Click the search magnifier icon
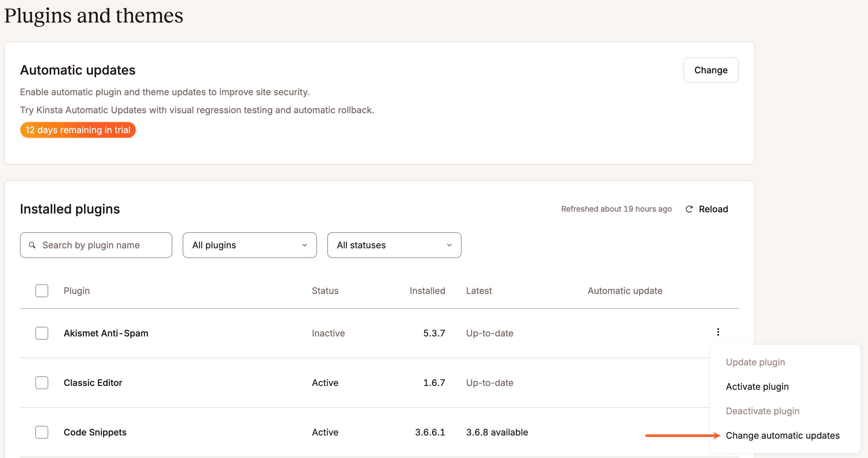868x458 pixels. [32, 245]
